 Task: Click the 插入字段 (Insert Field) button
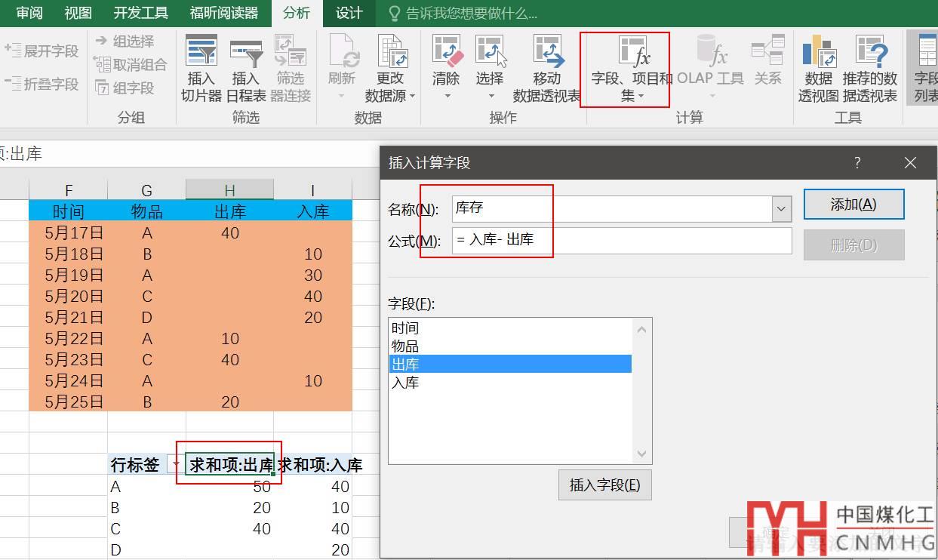pyautogui.click(x=604, y=485)
